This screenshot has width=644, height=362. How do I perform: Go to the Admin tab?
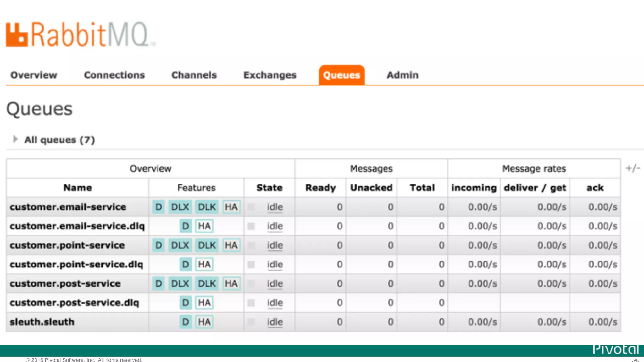click(402, 75)
